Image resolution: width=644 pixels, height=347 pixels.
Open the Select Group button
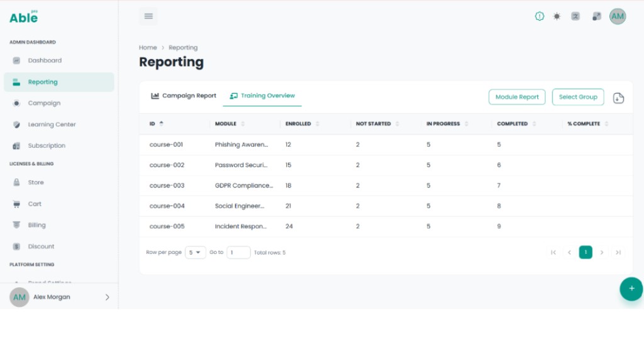[578, 97]
